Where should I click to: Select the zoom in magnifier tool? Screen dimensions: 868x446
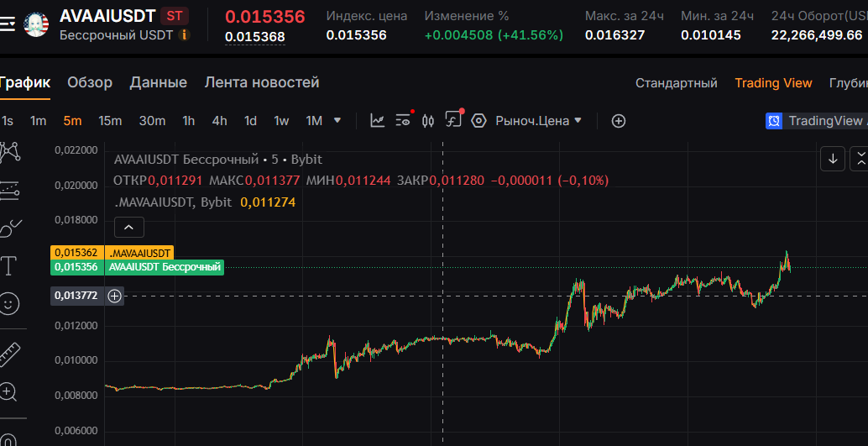pyautogui.click(x=8, y=391)
